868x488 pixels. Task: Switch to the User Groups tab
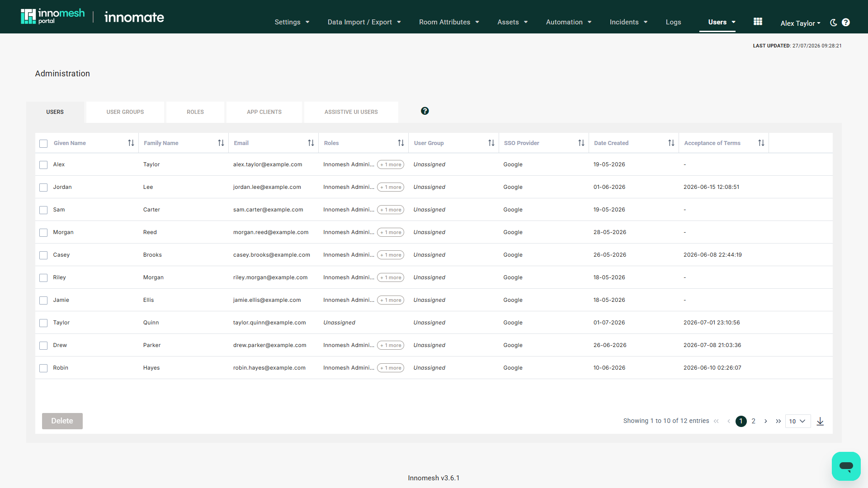tap(125, 112)
